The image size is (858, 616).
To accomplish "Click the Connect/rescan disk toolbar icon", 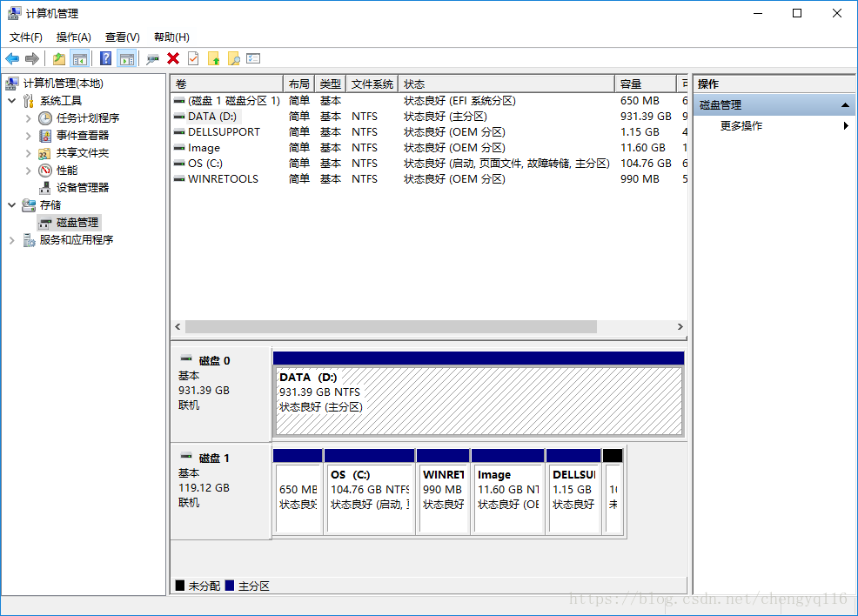I will (152, 58).
